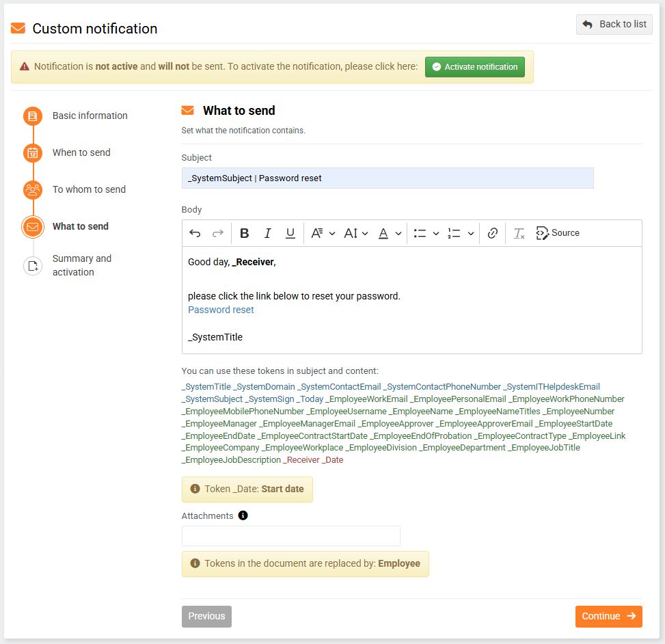The height and width of the screenshot is (644, 665).
Task: Click into the Subject input field
Action: [388, 178]
